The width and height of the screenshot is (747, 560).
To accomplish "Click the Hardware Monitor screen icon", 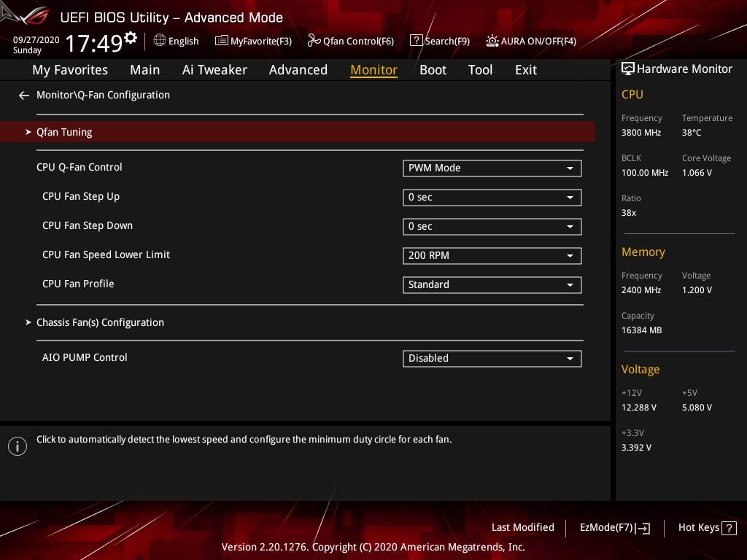I will coord(628,69).
